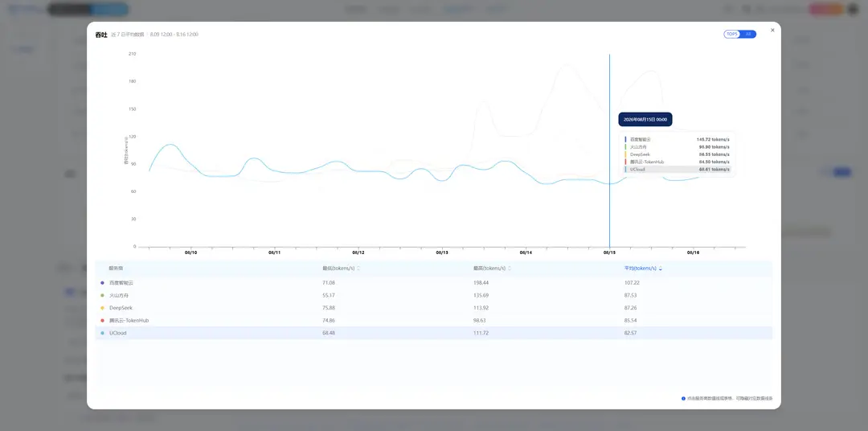Click tooltip entry DeepSeek tokens/s

(678, 154)
